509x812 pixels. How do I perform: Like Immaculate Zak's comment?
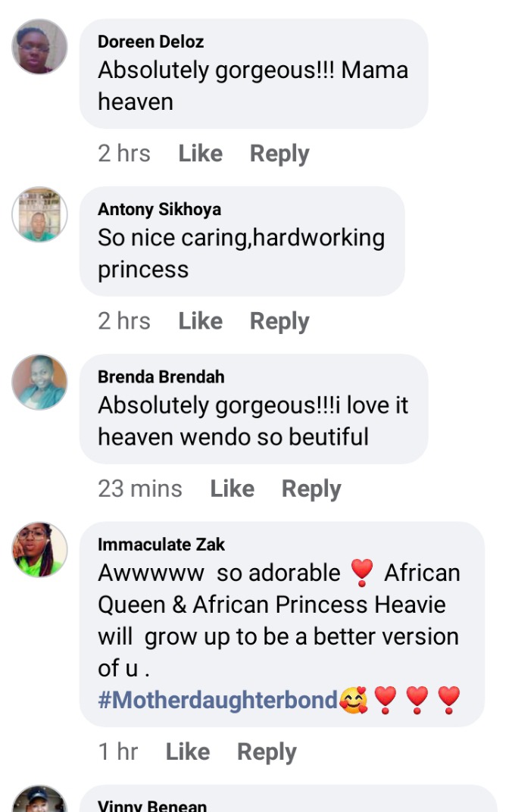coord(187,752)
